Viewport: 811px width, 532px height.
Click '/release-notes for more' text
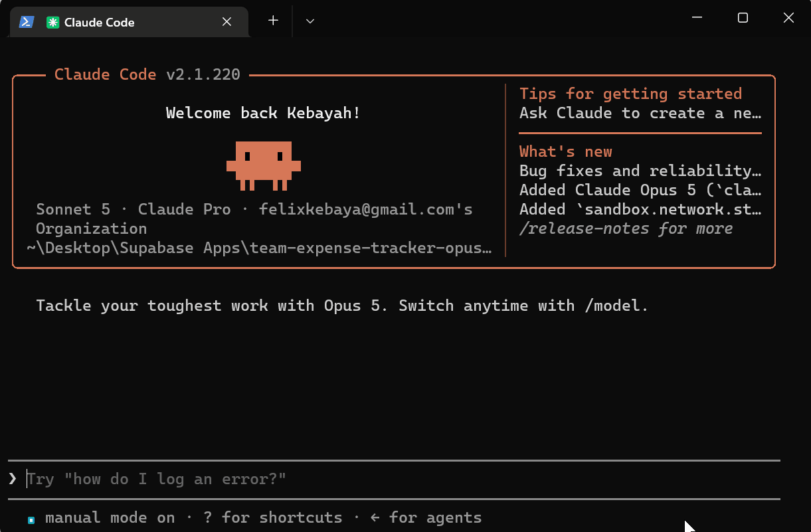[626, 228]
